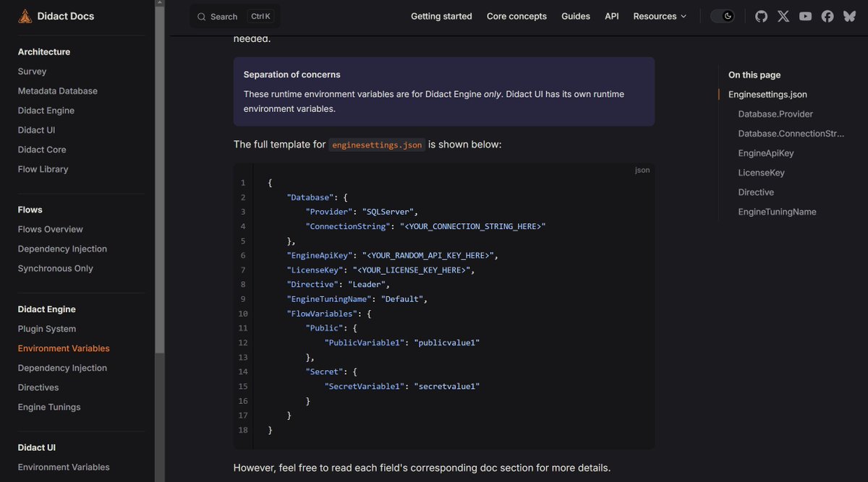Open Synchronous Only sidebar link
Viewport: 868px width, 482px height.
56,268
